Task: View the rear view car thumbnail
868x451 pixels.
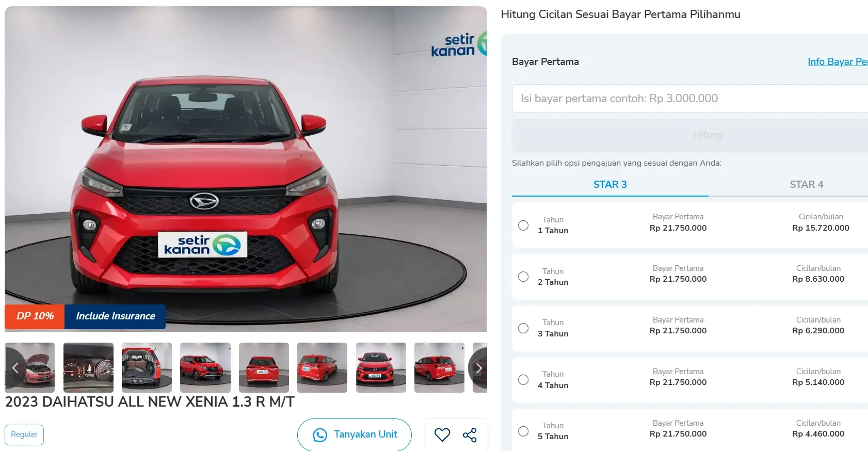Action: [264, 367]
